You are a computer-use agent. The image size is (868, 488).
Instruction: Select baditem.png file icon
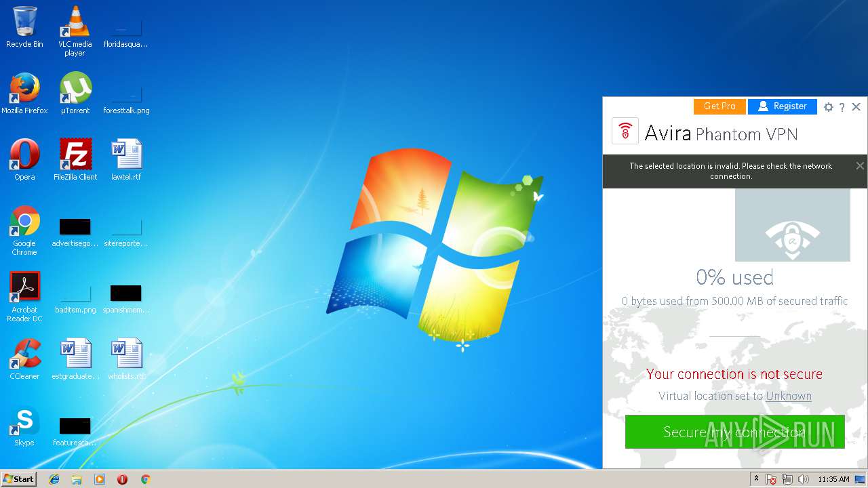(75, 293)
